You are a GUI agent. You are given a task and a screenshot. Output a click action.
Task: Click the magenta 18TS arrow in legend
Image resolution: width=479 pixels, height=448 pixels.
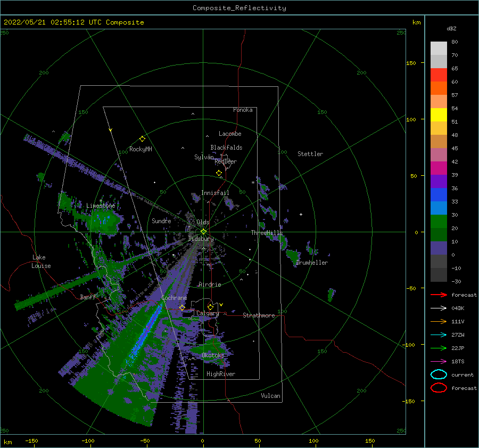pyautogui.click(x=439, y=362)
